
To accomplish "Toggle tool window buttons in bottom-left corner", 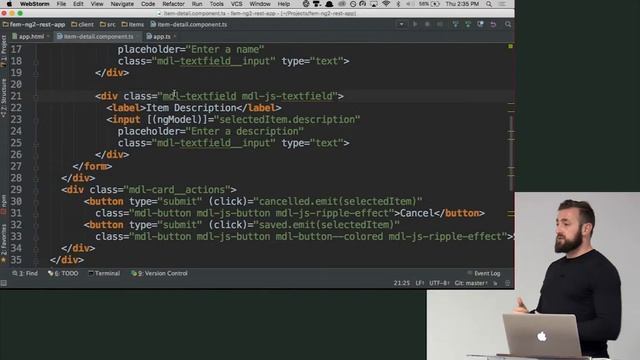I will tap(4, 283).
